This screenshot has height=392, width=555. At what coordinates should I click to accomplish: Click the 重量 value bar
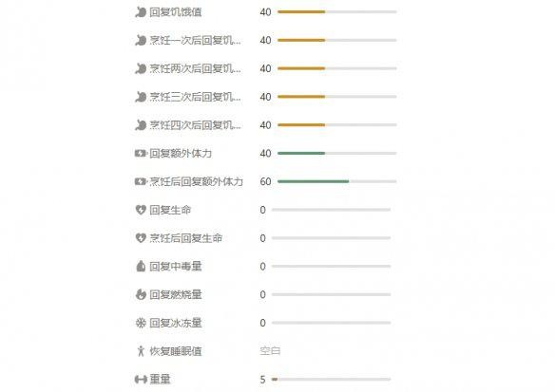tap(331, 380)
